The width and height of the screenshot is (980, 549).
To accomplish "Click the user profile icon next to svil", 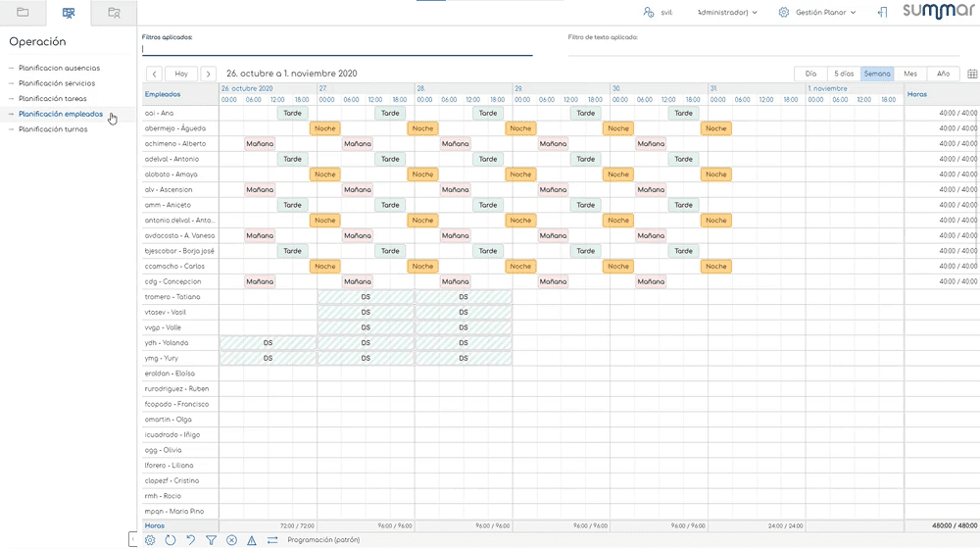I will click(648, 12).
